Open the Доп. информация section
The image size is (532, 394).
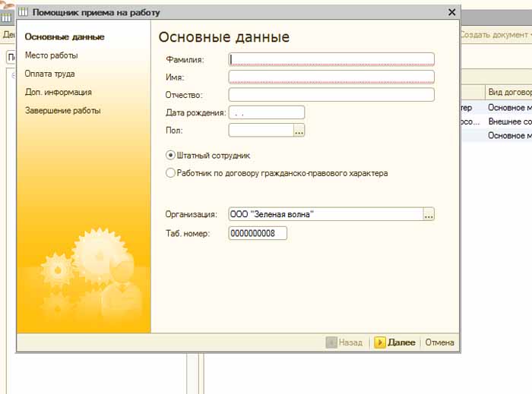click(x=58, y=92)
